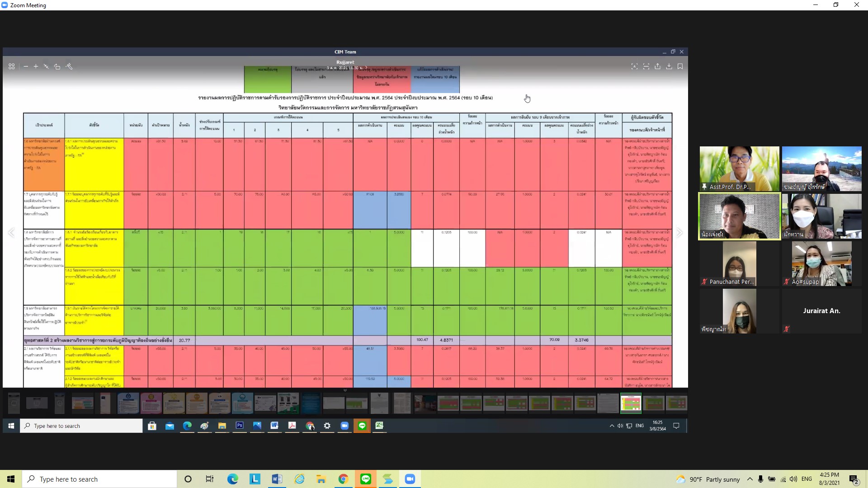Click the rotate image icon
868x488 pixels.
coord(57,66)
